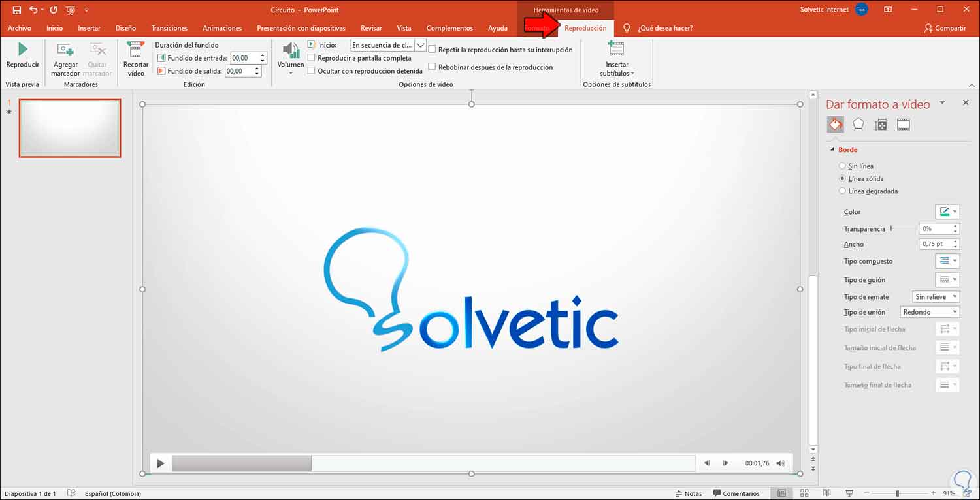Click the zoom in plus icon

coord(932,493)
